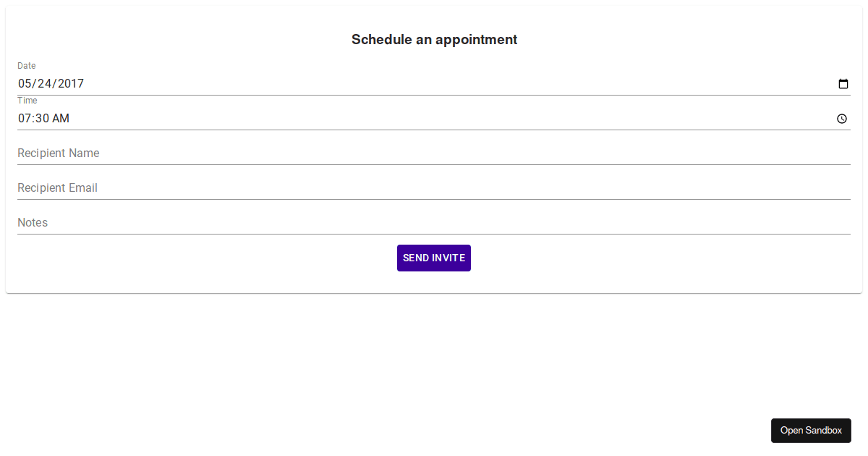The height and width of the screenshot is (456, 868).
Task: Click the Open Sandbox button
Action: pyautogui.click(x=811, y=431)
